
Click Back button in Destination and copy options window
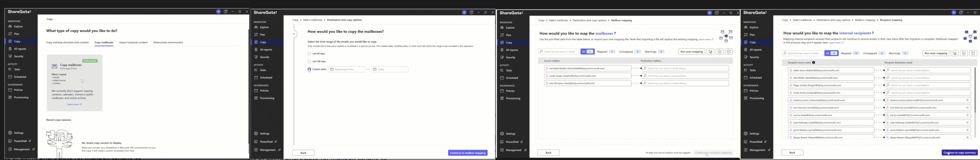(303, 153)
